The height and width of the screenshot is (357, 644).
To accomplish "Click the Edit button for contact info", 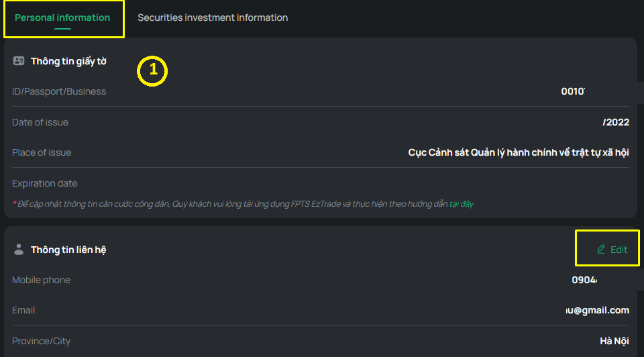I will click(x=612, y=250).
